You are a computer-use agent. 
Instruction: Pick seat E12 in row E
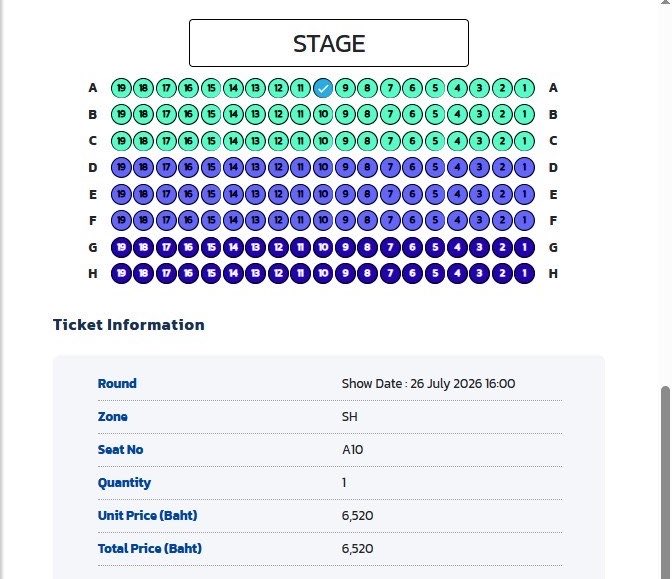pos(278,194)
